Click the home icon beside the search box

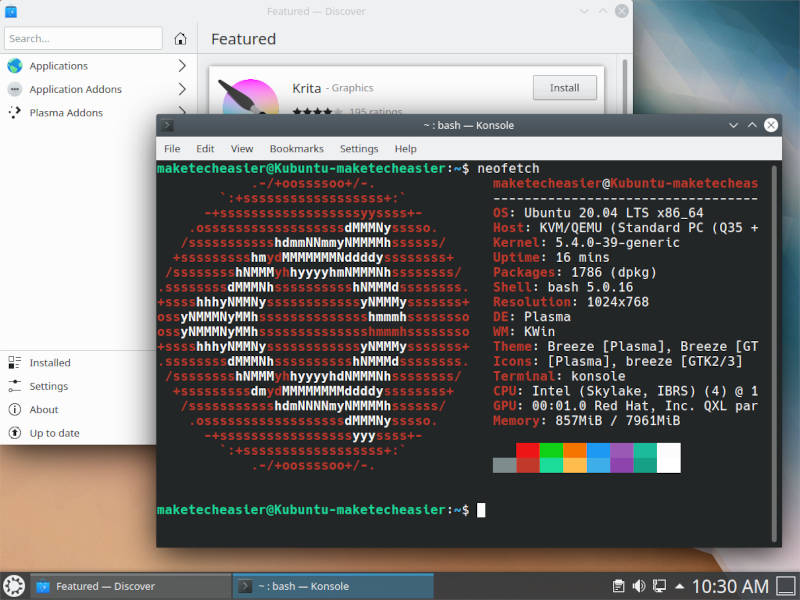coord(179,38)
